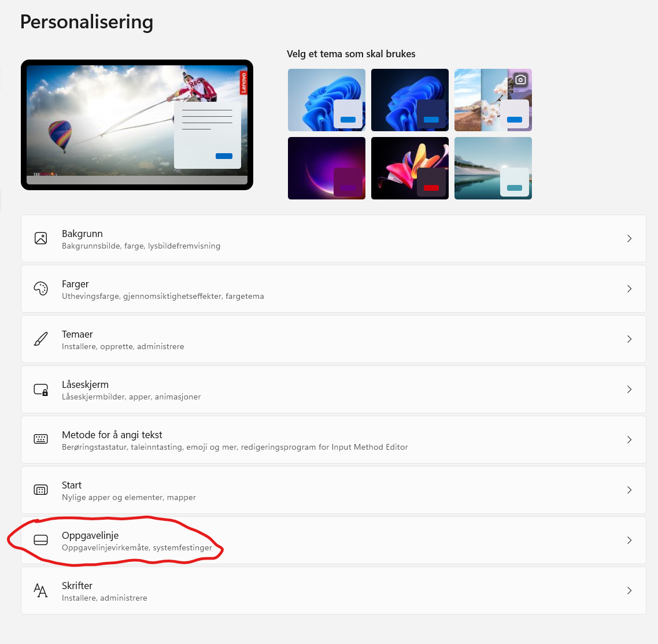Apply the colorful flower dark theme
This screenshot has width=658, height=644.
[x=409, y=168]
